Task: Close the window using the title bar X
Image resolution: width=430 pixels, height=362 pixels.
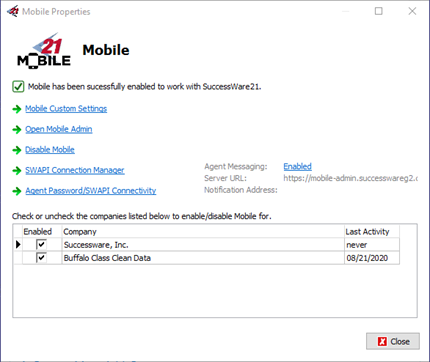Action: tap(412, 11)
